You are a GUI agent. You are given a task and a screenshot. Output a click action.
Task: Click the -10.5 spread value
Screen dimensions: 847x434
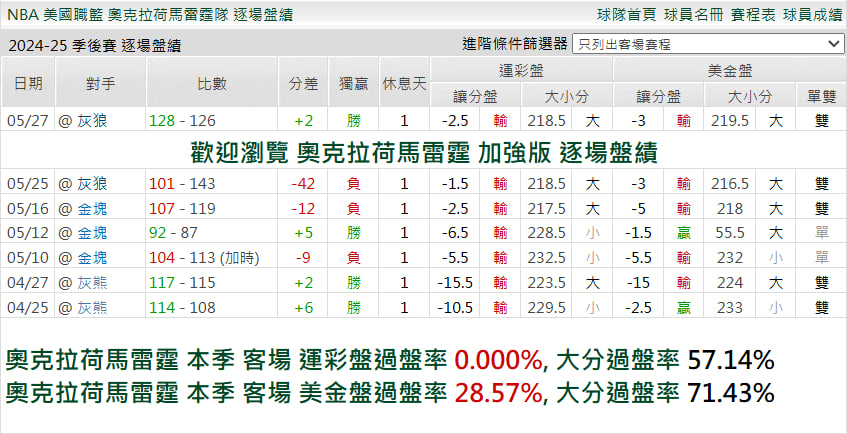tap(455, 308)
